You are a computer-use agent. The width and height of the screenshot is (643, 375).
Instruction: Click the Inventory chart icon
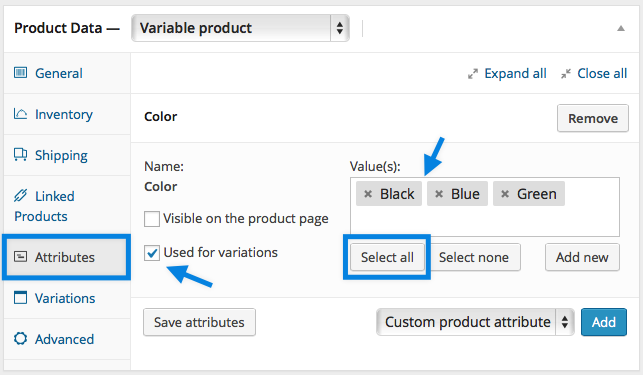[20, 114]
